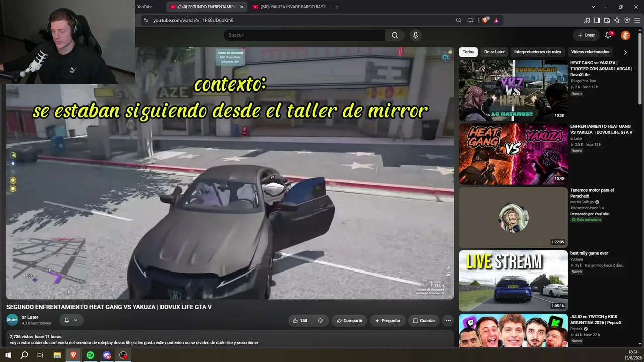The width and height of the screenshot is (644, 362).
Task: Open the YouTube account avatar menu
Action: [x=625, y=35]
